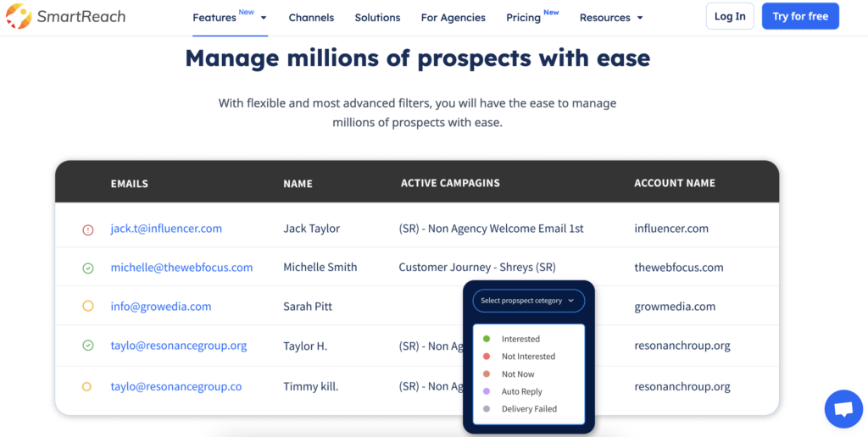
Task: Select the Not Interested category option
Action: click(x=529, y=357)
